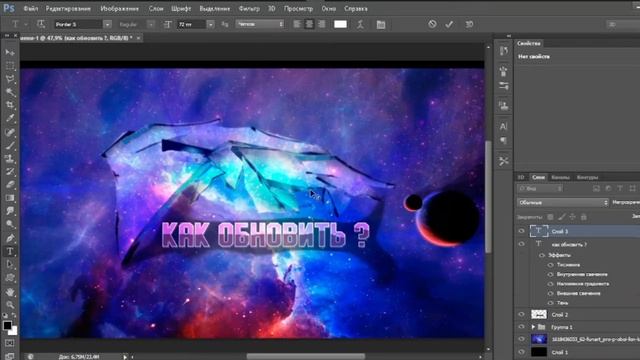
Task: Hide the Слой 3 text layer
Action: [x=521, y=231]
